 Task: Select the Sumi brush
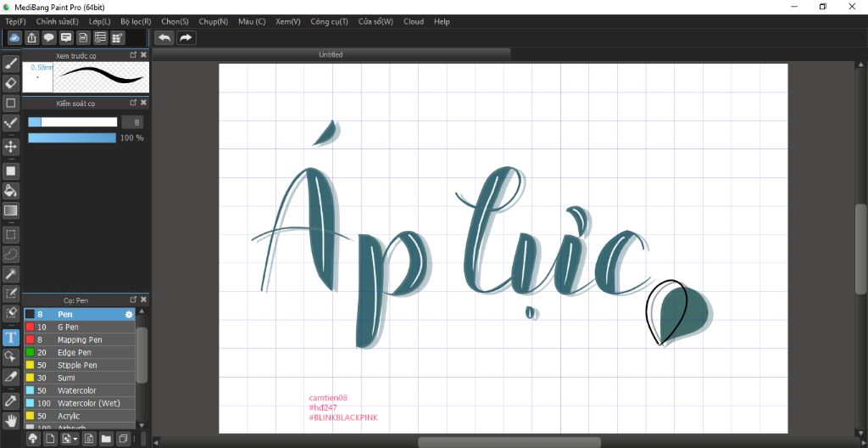pos(80,378)
